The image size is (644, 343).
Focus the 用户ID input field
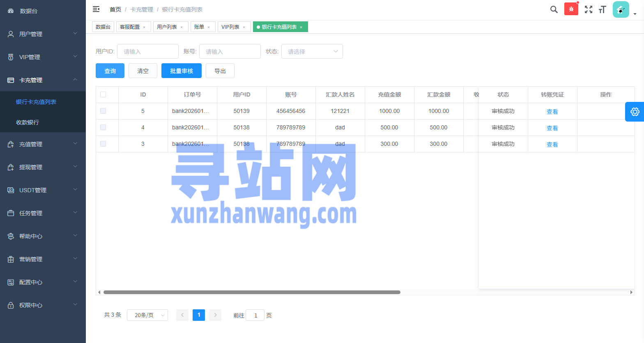pyautogui.click(x=148, y=51)
